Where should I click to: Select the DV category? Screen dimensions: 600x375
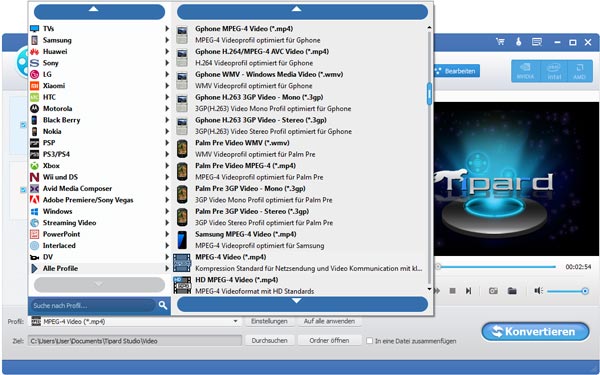point(99,257)
